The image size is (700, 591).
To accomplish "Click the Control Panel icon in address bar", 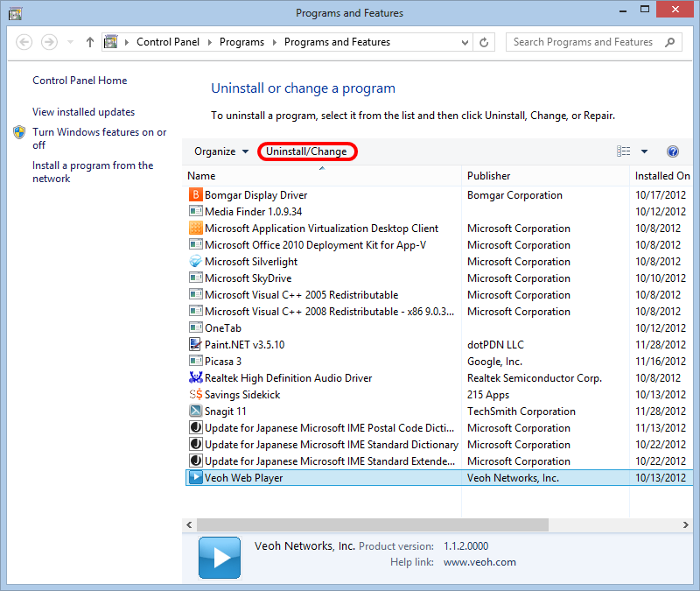I will tap(111, 42).
